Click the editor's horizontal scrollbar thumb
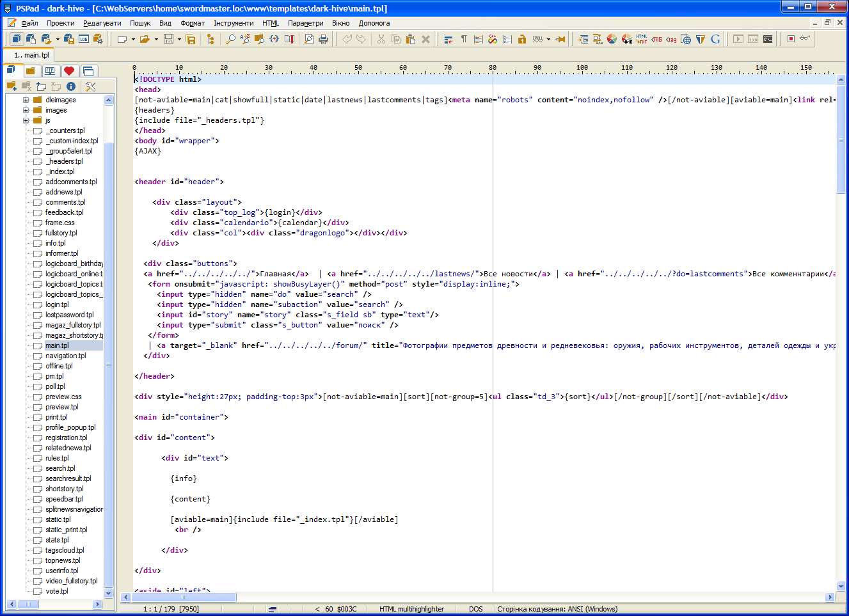849x616 pixels. 183,597
